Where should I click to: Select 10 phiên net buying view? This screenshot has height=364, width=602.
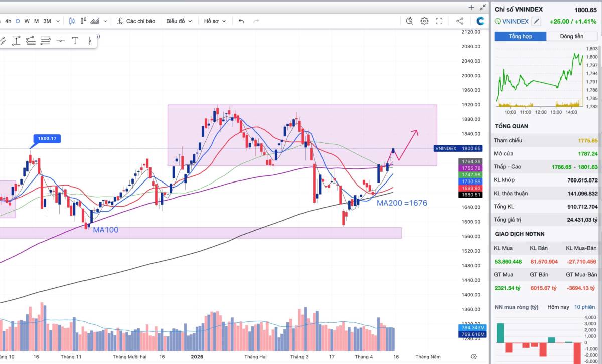point(585,307)
